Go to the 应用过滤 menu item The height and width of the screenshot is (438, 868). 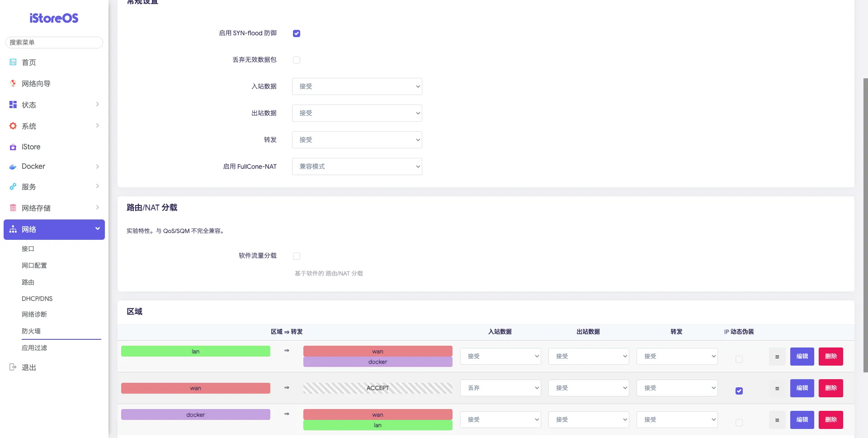34,348
